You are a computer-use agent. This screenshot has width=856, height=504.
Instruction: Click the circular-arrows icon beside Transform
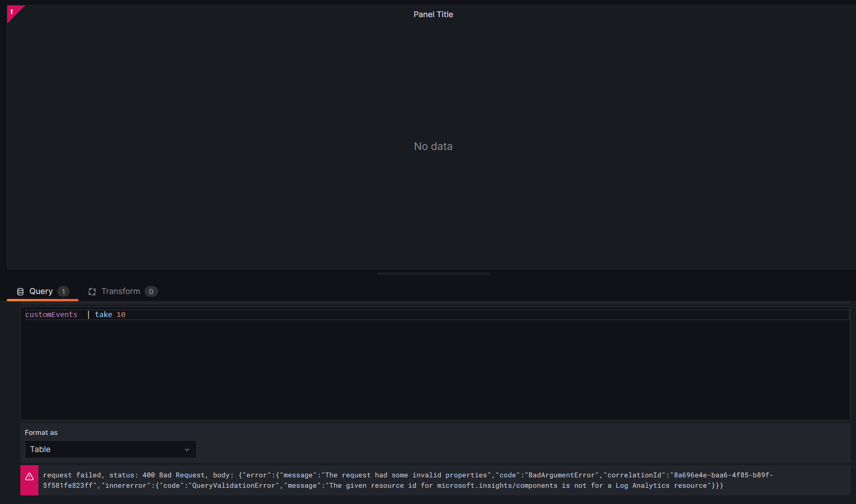tap(92, 291)
